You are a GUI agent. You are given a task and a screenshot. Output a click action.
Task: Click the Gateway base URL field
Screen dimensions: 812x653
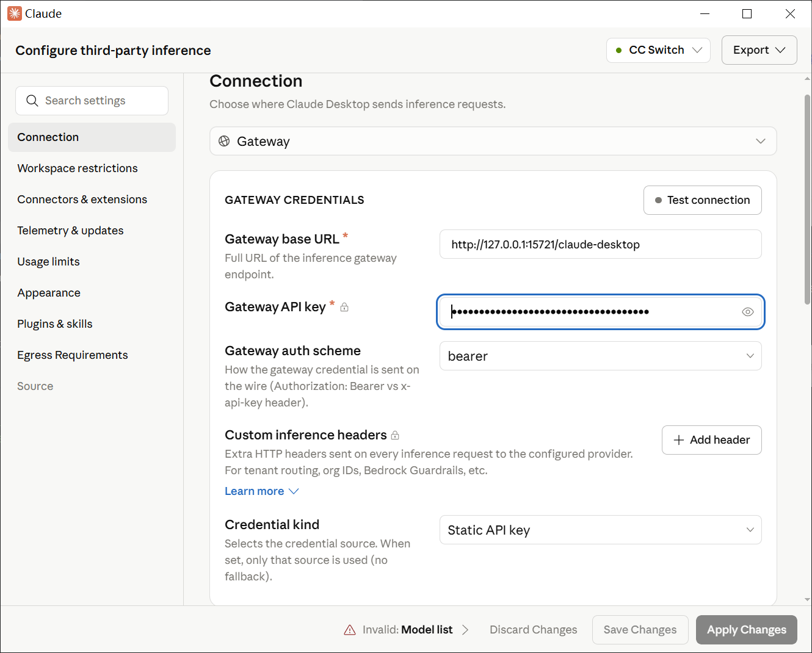(x=600, y=244)
